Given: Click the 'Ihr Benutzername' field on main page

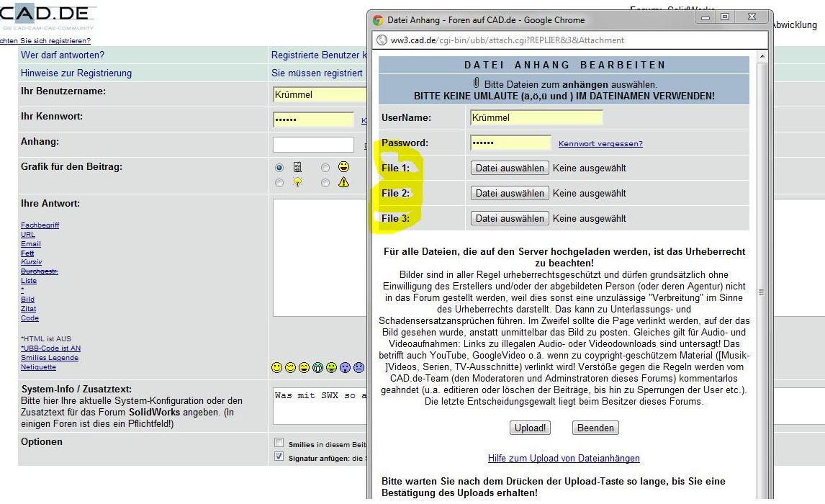Looking at the screenshot, I should pos(320,95).
